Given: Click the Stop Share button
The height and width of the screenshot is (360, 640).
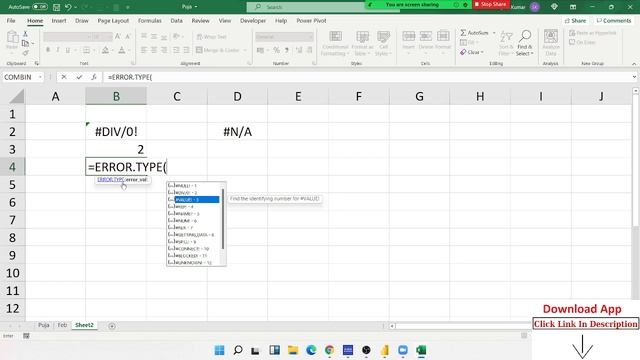Looking at the screenshot, I should 490,4.
